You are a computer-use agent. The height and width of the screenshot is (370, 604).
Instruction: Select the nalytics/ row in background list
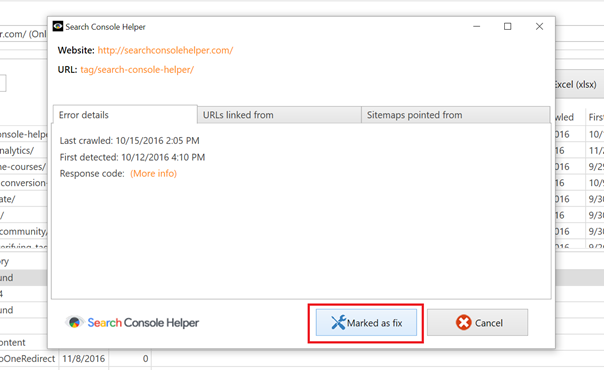23,151
